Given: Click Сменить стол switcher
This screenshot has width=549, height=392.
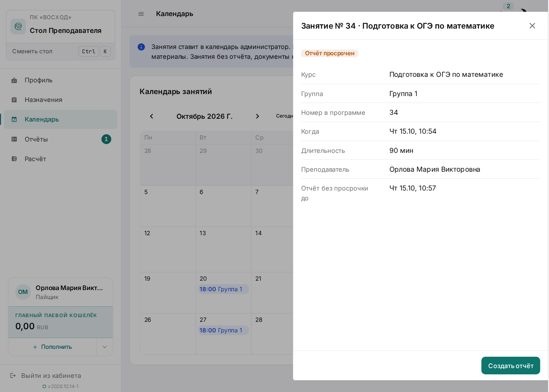Looking at the screenshot, I should 61,51.
